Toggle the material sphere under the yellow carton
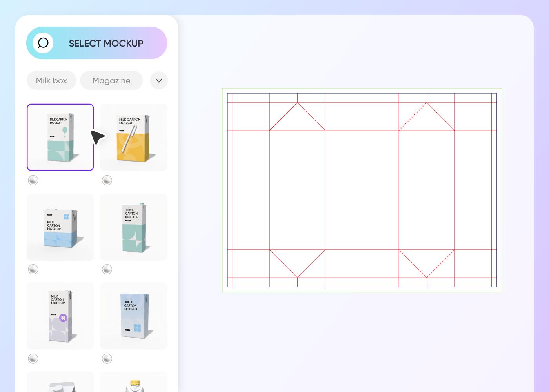This screenshot has width=549, height=392. (x=107, y=180)
